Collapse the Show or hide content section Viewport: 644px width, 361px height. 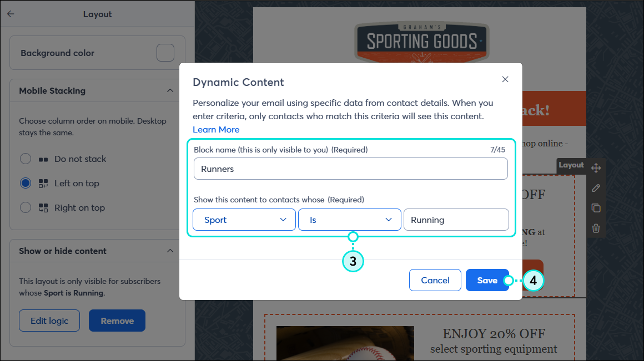170,251
